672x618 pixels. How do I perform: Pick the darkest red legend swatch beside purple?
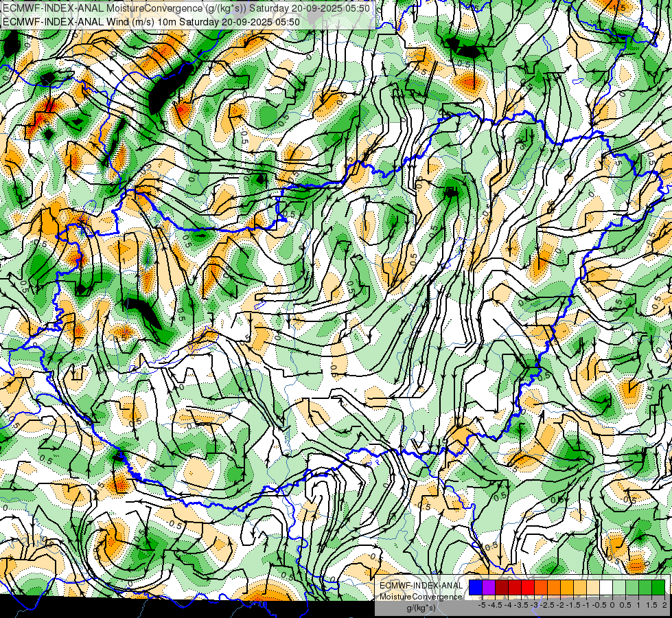(502, 588)
